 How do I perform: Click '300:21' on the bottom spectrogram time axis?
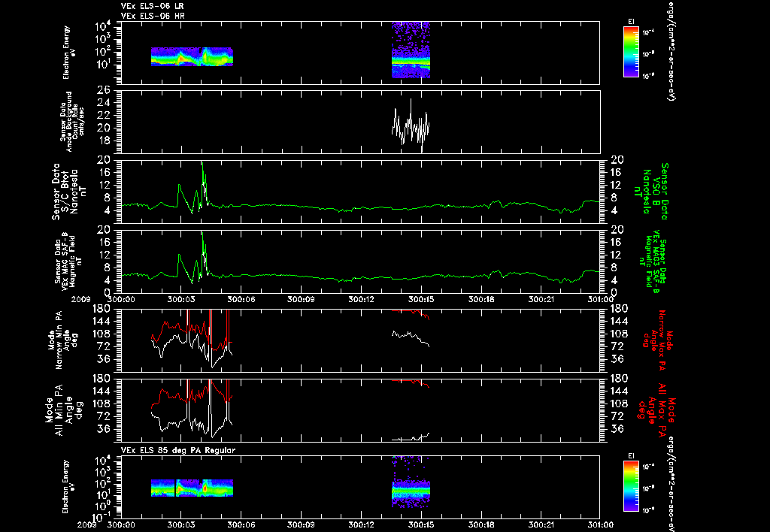point(541,524)
